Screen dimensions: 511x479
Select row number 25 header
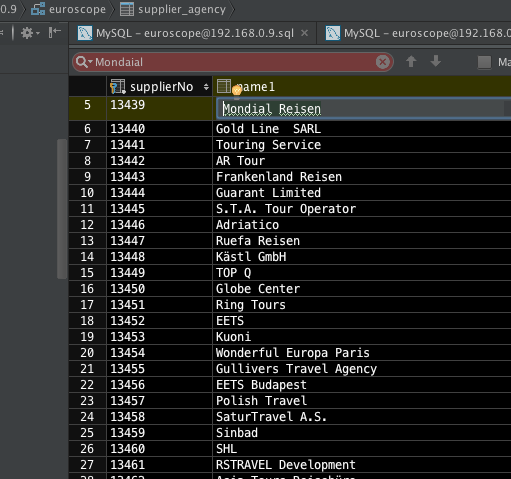(x=87, y=433)
